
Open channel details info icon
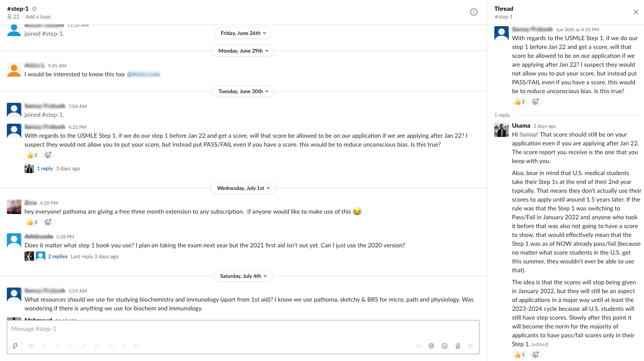click(474, 12)
